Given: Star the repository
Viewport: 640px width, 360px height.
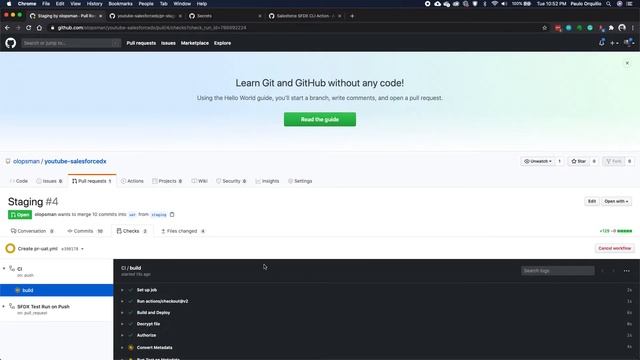Looking at the screenshot, I should [579, 161].
